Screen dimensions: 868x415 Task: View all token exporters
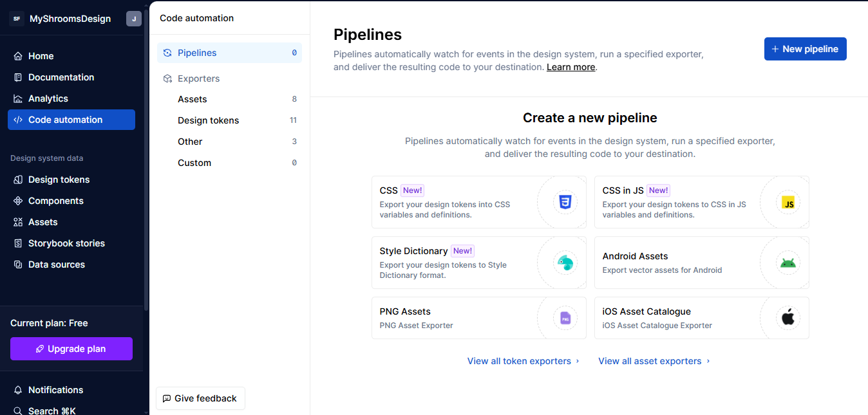click(x=519, y=361)
